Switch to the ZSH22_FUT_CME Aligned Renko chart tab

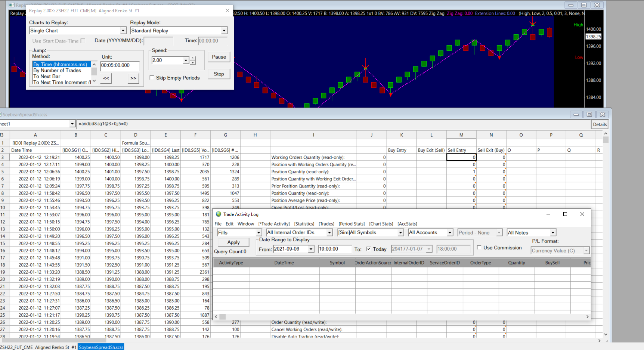click(38, 347)
